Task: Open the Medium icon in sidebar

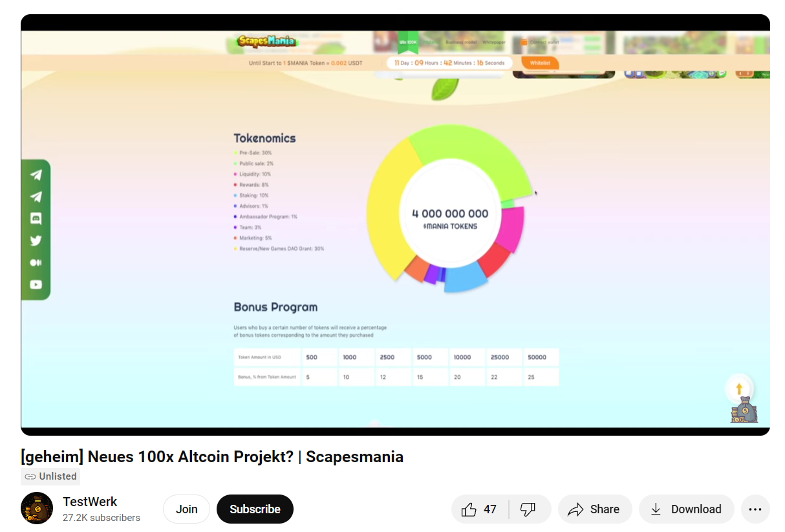Action: click(36, 262)
